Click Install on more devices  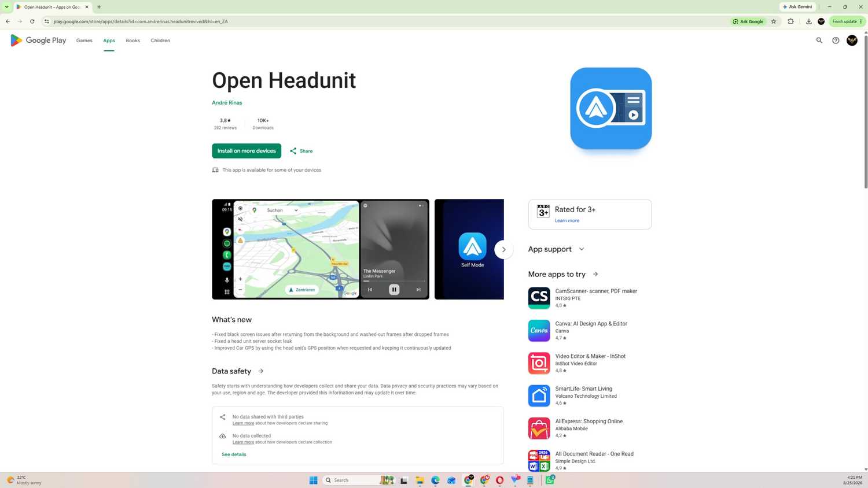click(x=247, y=151)
